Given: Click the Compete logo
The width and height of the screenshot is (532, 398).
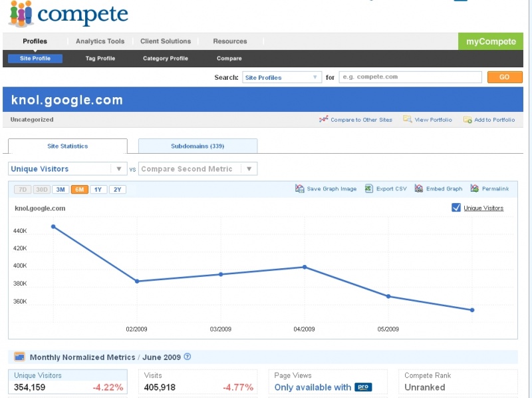Looking at the screenshot, I should point(66,13).
